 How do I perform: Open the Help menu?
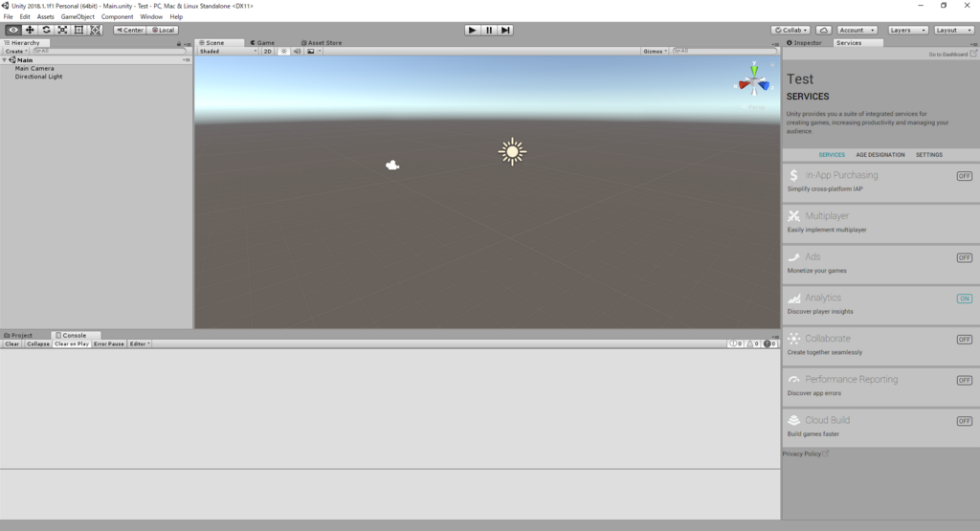176,17
